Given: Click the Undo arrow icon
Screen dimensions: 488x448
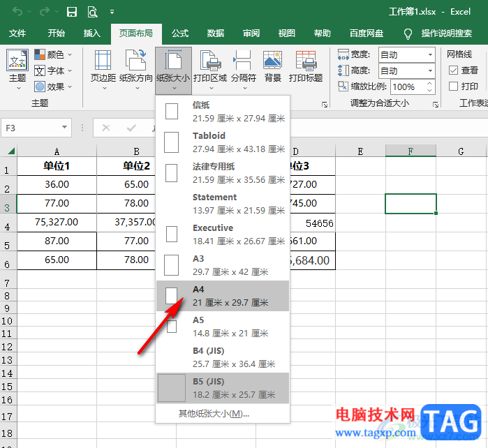Looking at the screenshot, I should 17,12.
